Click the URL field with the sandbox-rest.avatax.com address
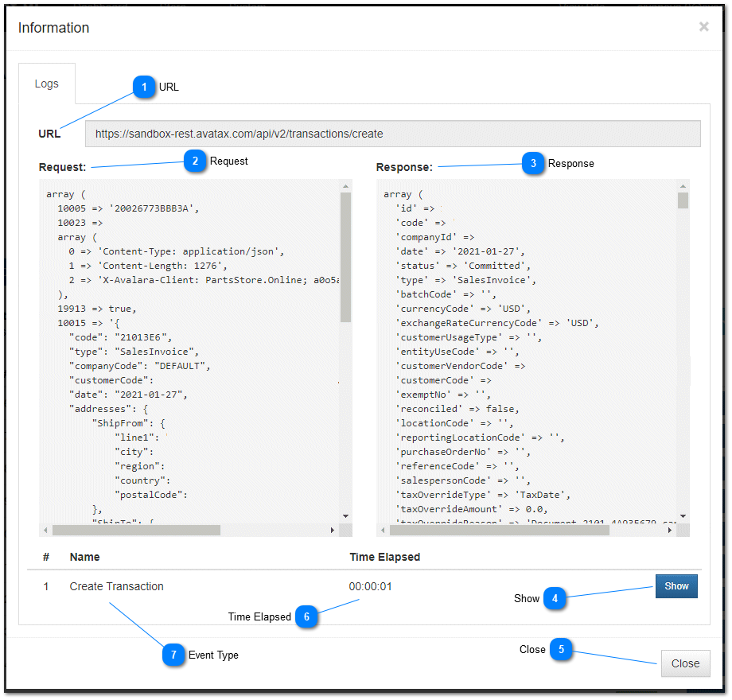This screenshot has width=732, height=700. click(x=392, y=134)
